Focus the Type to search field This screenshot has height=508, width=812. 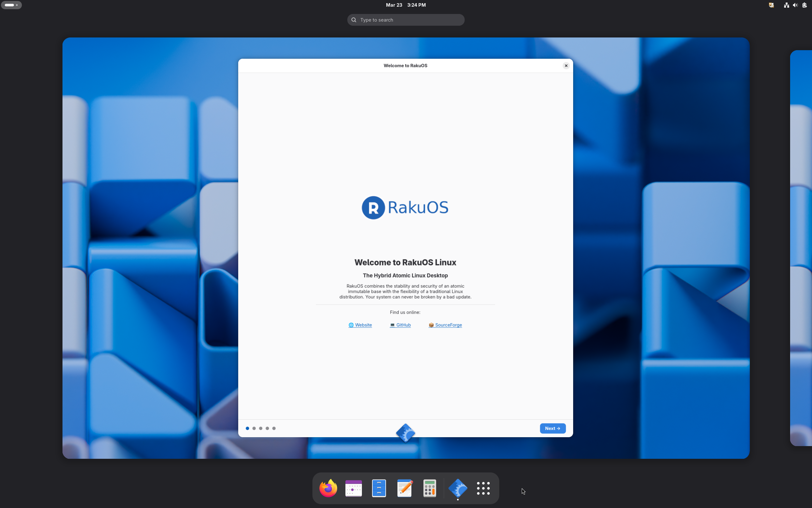coord(406,20)
